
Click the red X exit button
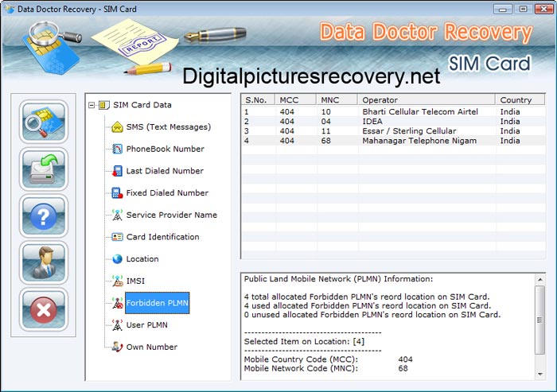(x=44, y=309)
